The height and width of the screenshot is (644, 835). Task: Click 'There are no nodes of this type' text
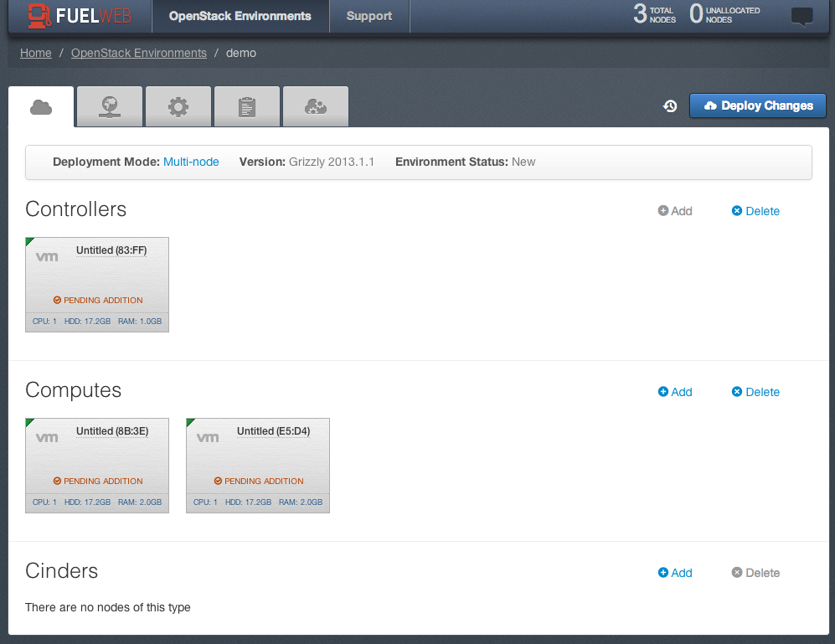click(107, 607)
